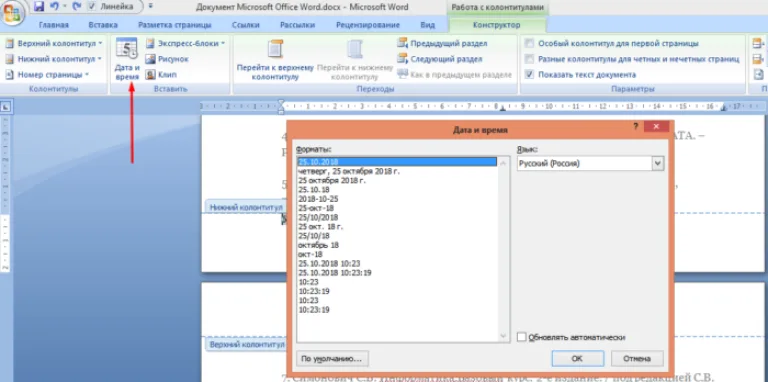The height and width of the screenshot is (382, 768).
Task: Cancel dialog with Отмена
Action: coord(637,358)
